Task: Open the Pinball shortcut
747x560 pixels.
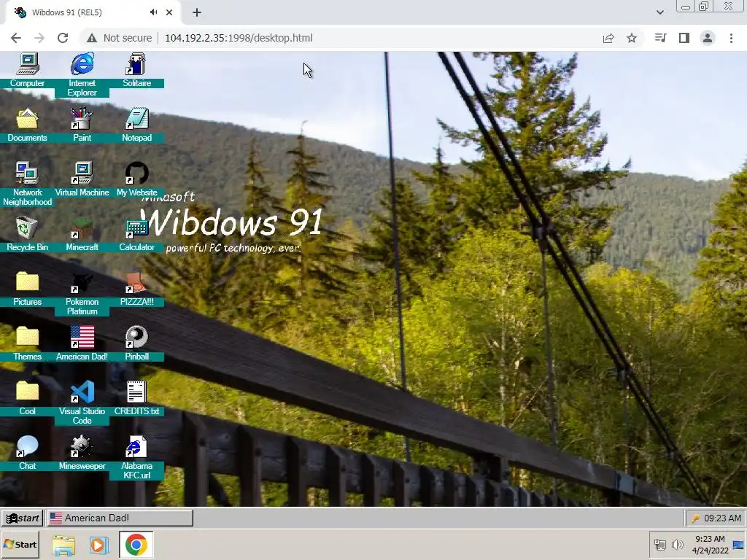Action: [136, 344]
